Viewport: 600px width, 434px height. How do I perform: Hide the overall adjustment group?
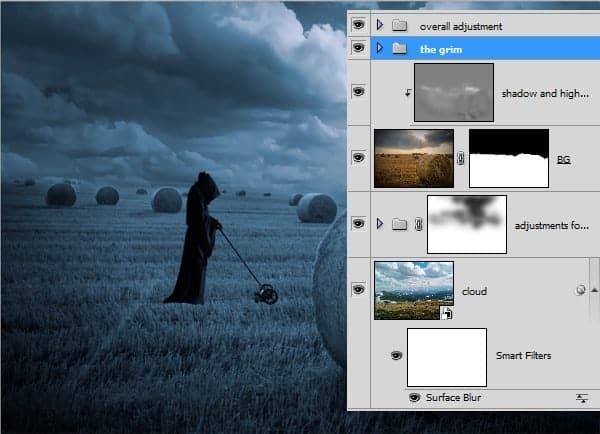359,25
